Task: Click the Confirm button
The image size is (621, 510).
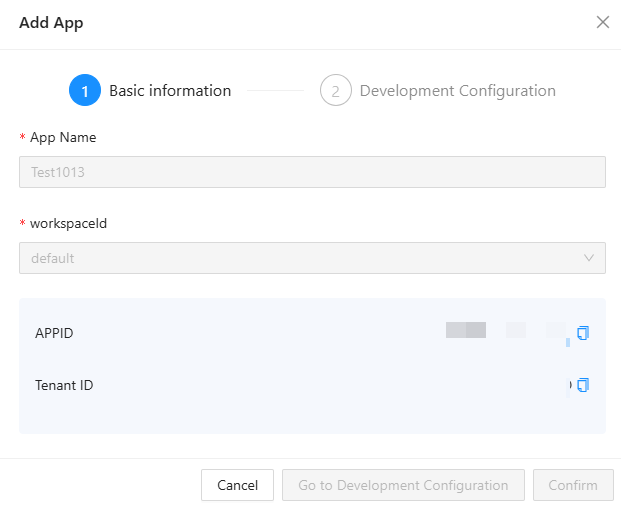Action: click(x=573, y=485)
